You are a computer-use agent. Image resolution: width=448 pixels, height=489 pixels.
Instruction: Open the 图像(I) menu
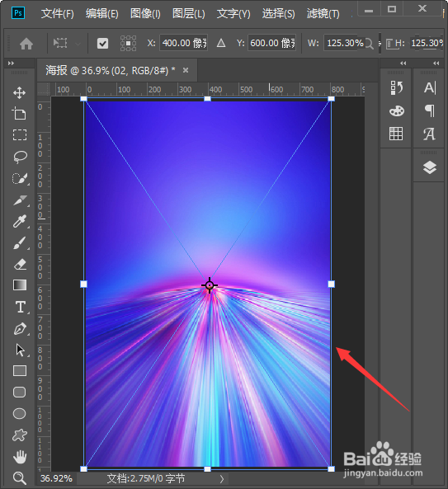tap(145, 14)
